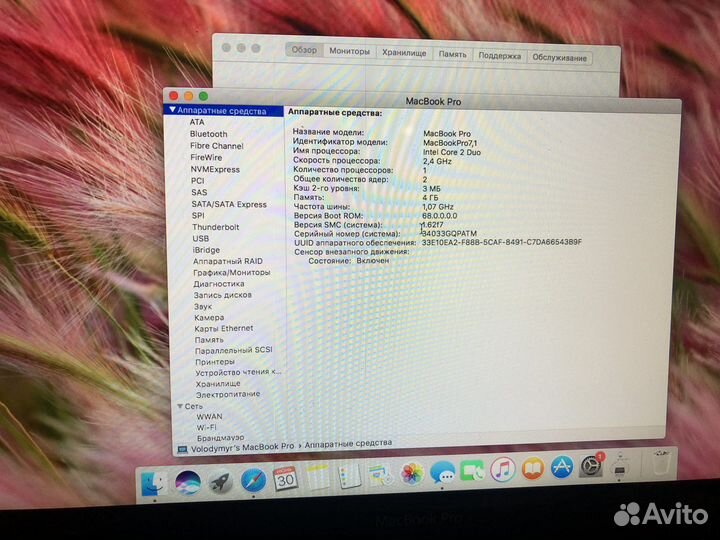Open System Information chip icon in Dock

[x=620, y=467]
